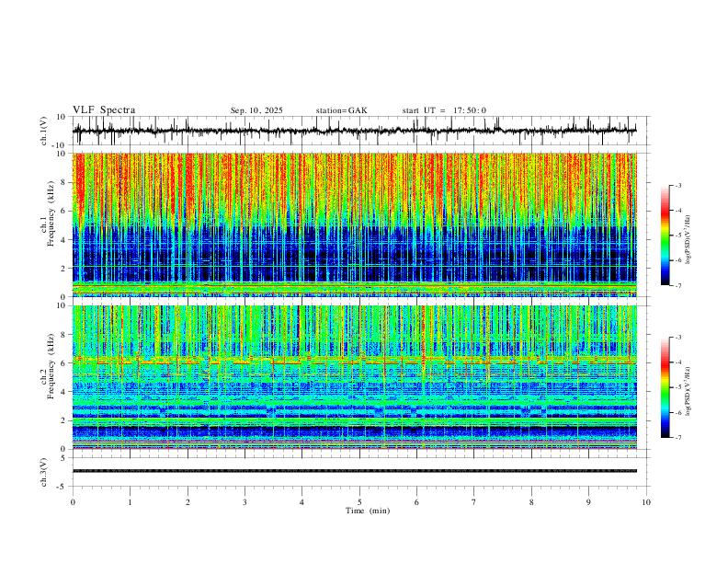Click the "-5" tick on ch.3 voltage axis
This screenshot has height=563, width=728.
click(63, 487)
